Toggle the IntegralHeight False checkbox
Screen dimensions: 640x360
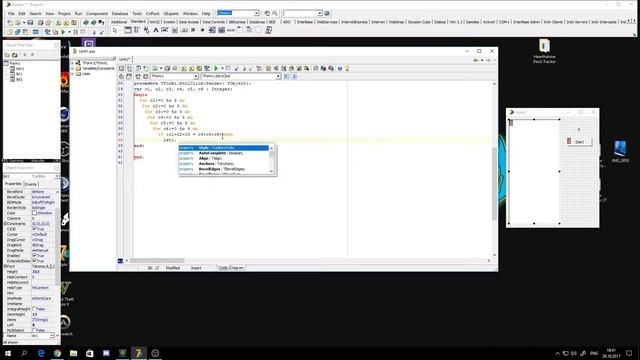click(34, 309)
